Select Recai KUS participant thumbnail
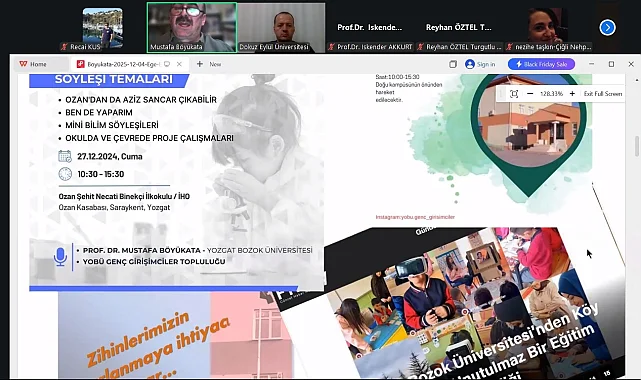Screen dimensions: 641x380 click(102, 28)
